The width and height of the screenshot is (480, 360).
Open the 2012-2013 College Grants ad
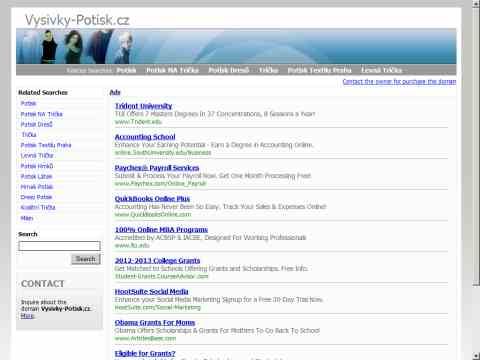coord(157,261)
